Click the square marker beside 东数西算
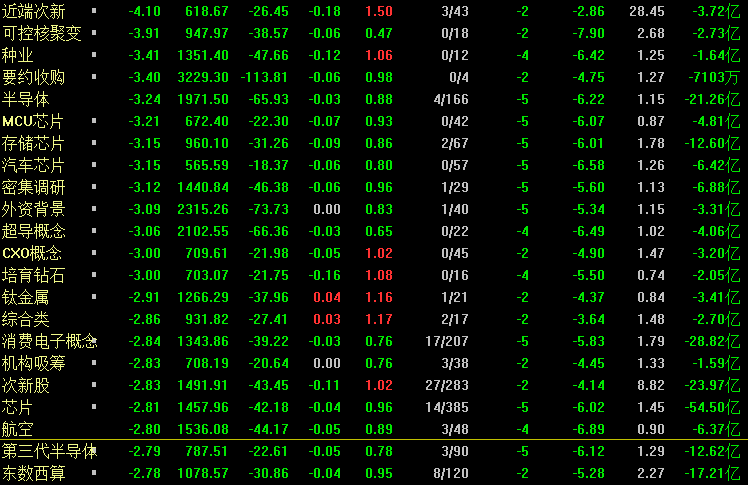Image resolution: width=748 pixels, height=485 pixels. pos(94,473)
